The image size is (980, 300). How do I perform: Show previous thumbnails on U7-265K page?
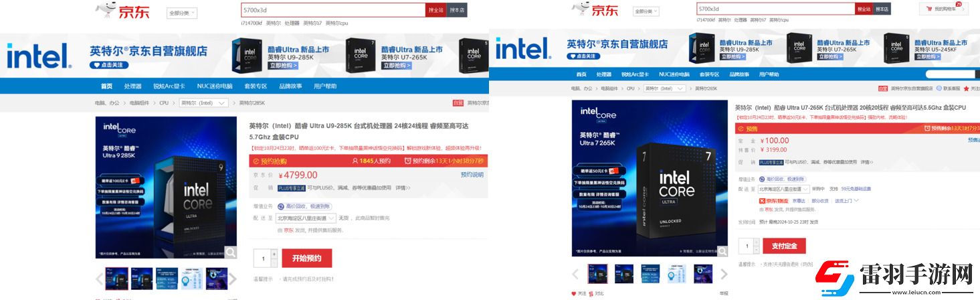coord(576,274)
